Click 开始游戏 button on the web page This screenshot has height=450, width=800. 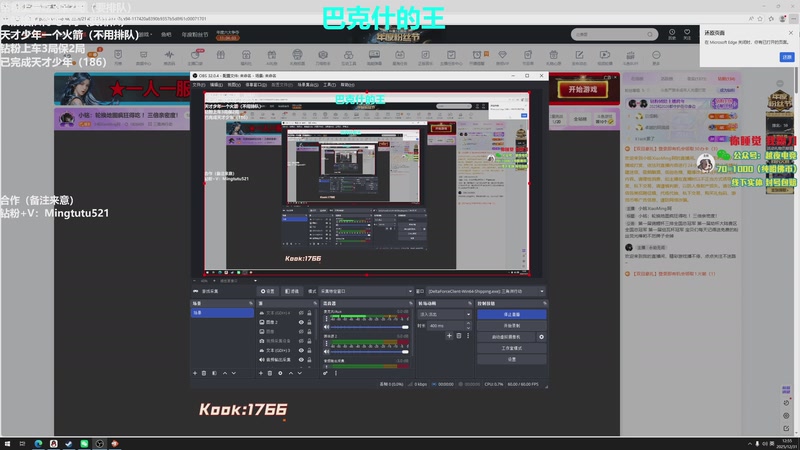pos(583,89)
